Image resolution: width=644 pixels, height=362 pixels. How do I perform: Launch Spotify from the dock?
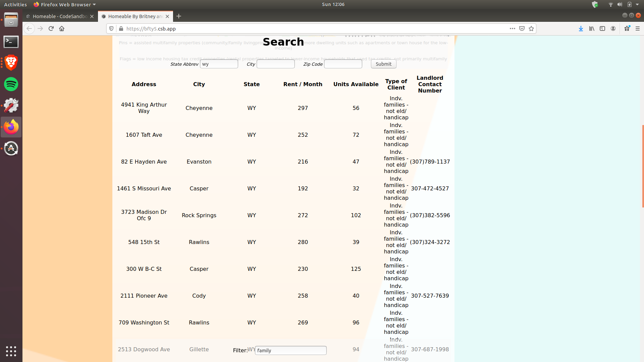(11, 84)
